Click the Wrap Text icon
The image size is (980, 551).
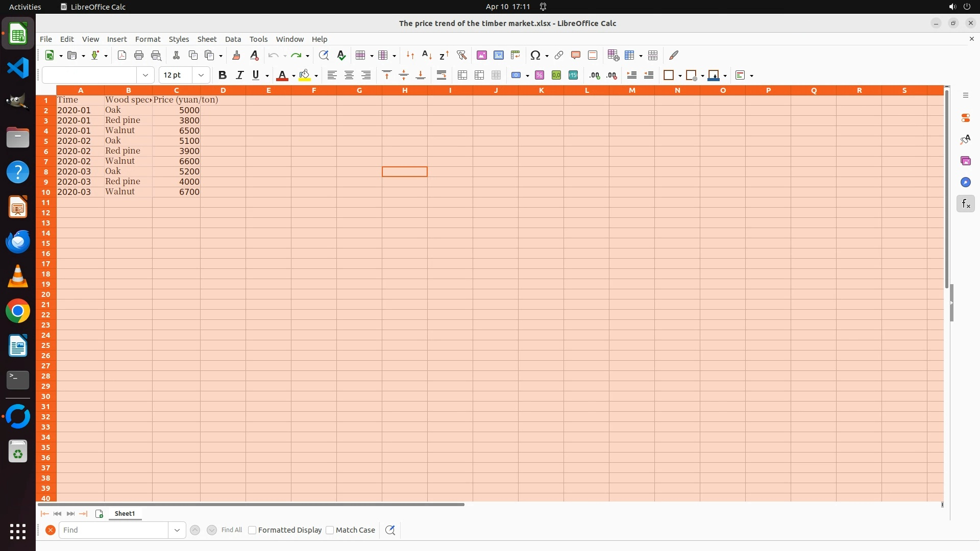click(x=442, y=75)
